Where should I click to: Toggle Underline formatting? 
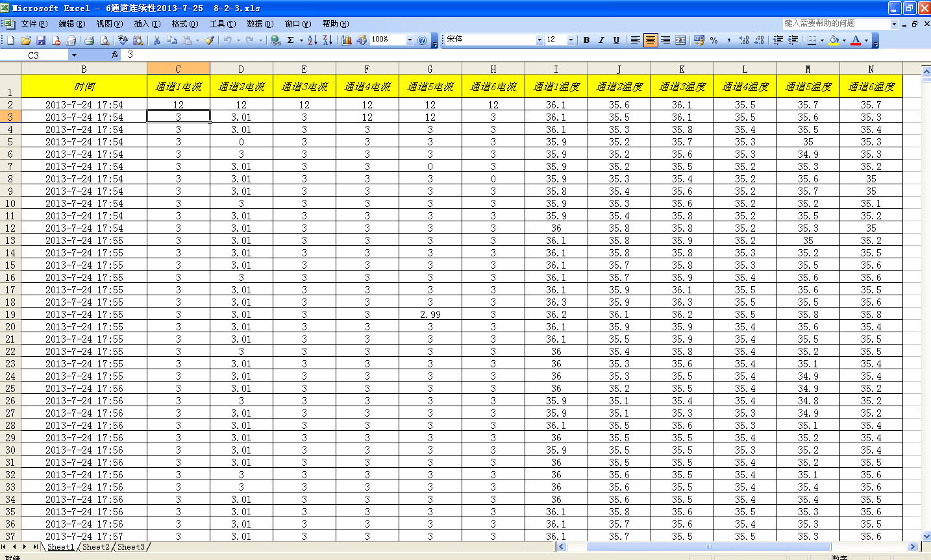(616, 40)
